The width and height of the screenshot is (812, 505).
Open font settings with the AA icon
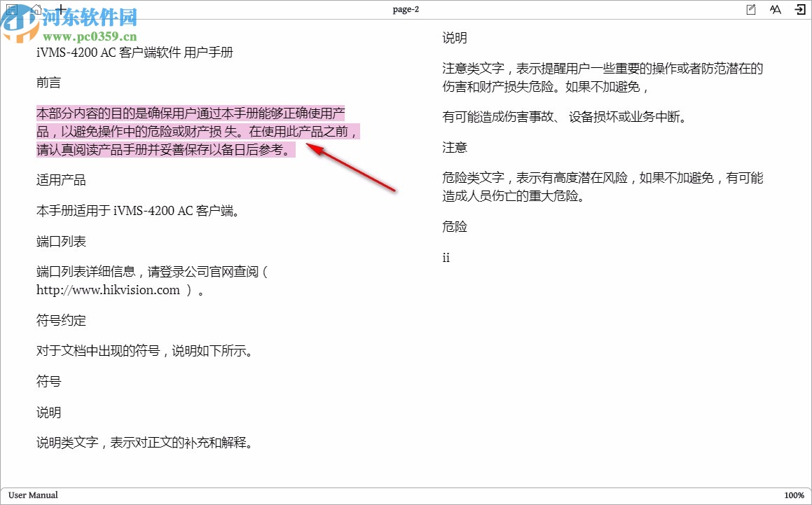coord(775,9)
